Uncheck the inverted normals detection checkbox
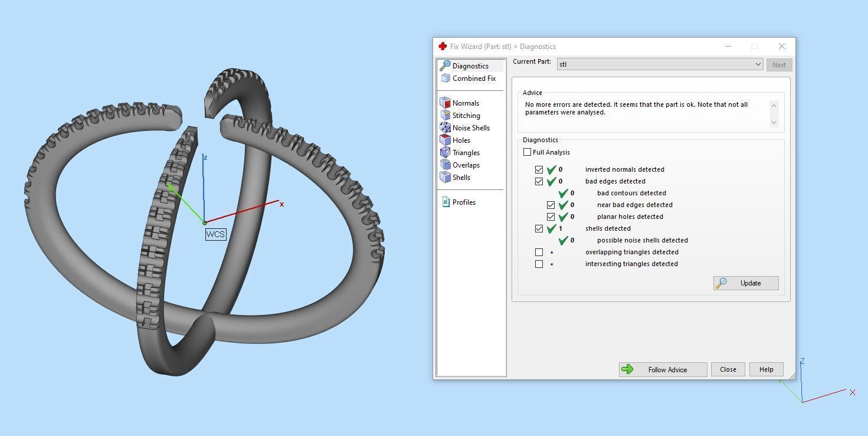This screenshot has height=436, width=868. tap(539, 169)
